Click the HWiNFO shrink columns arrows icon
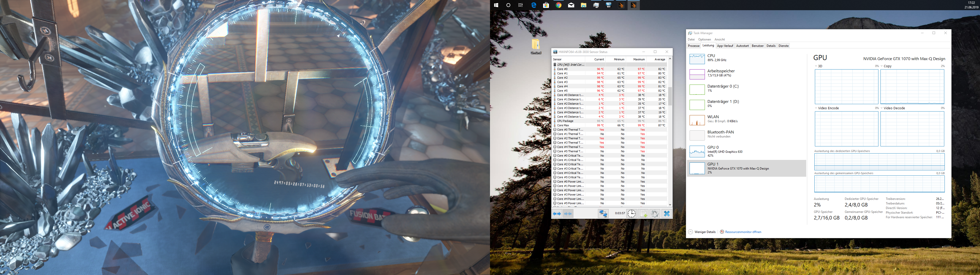980x275 pixels. coord(568,214)
